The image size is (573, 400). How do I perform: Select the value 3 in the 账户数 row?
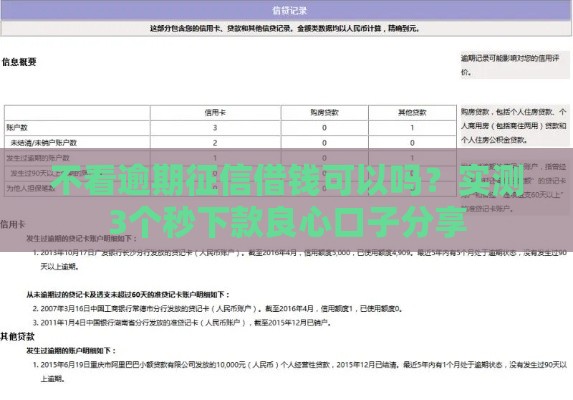tap(215, 127)
